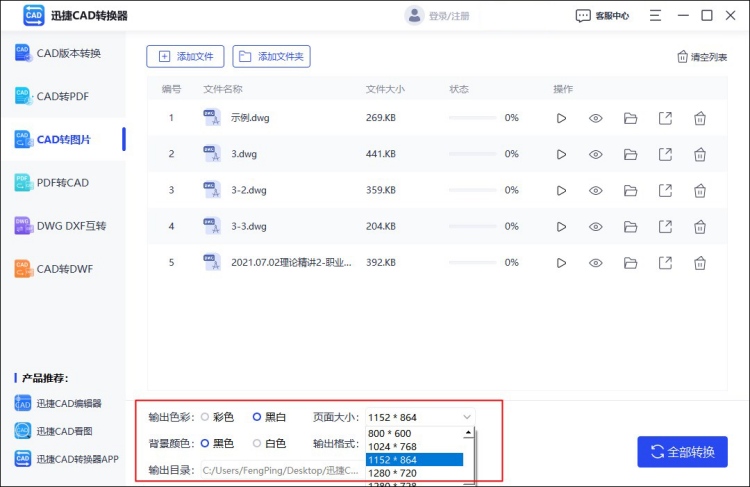The image size is (750, 487).
Task: Open CAD转DWF in sidebar
Action: click(x=63, y=269)
